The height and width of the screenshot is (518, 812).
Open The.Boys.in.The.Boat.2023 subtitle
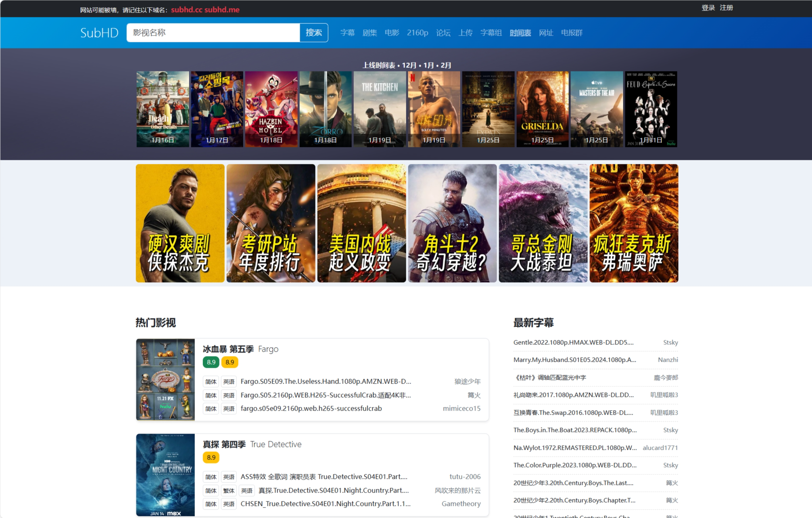click(575, 430)
